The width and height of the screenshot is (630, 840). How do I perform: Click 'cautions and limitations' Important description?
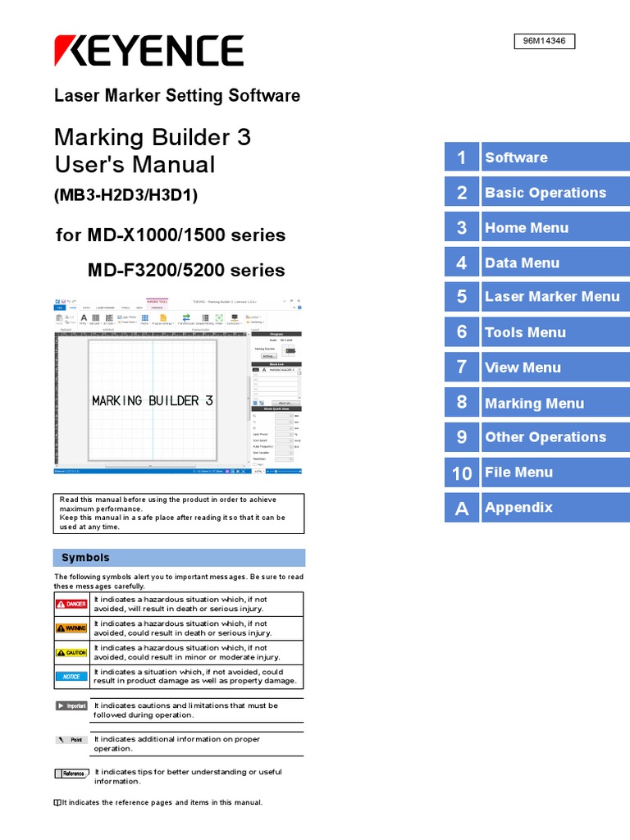pyautogui.click(x=186, y=710)
